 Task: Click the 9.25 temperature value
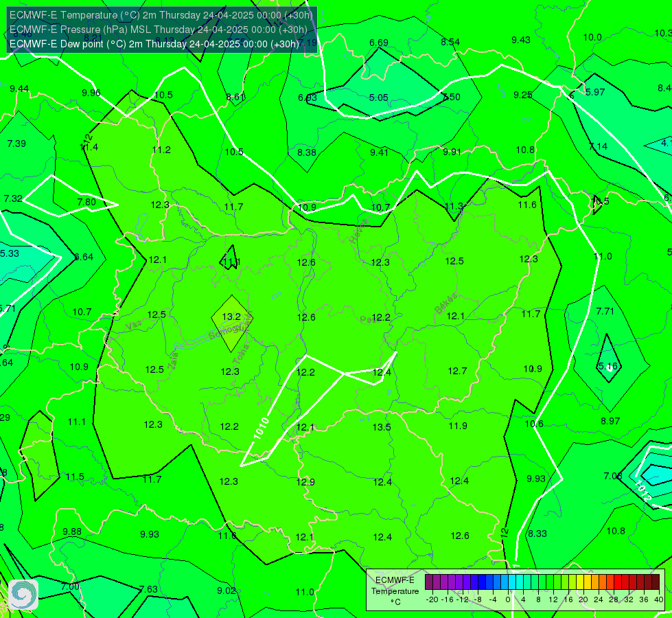pos(523,95)
